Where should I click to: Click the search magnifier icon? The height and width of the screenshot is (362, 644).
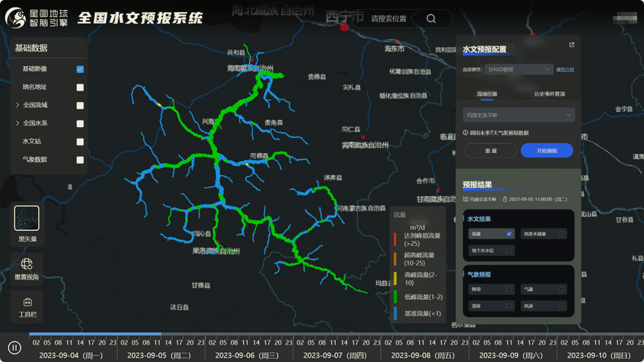[x=431, y=18]
